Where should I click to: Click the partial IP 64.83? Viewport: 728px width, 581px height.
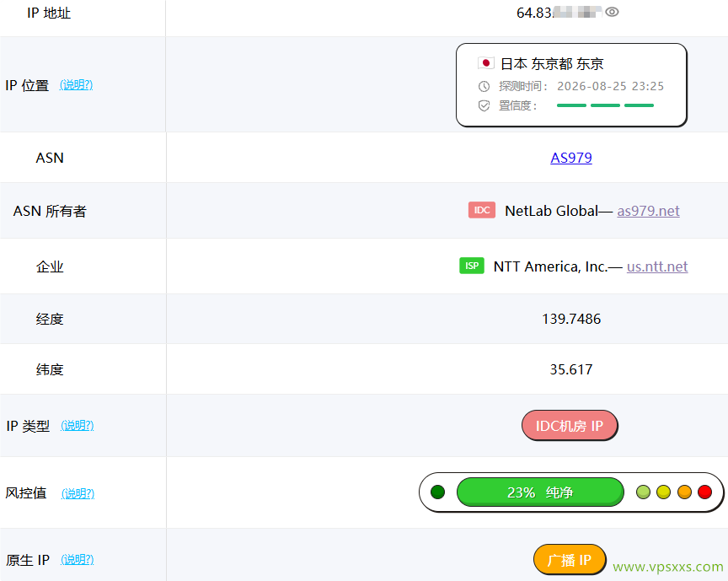pyautogui.click(x=534, y=13)
